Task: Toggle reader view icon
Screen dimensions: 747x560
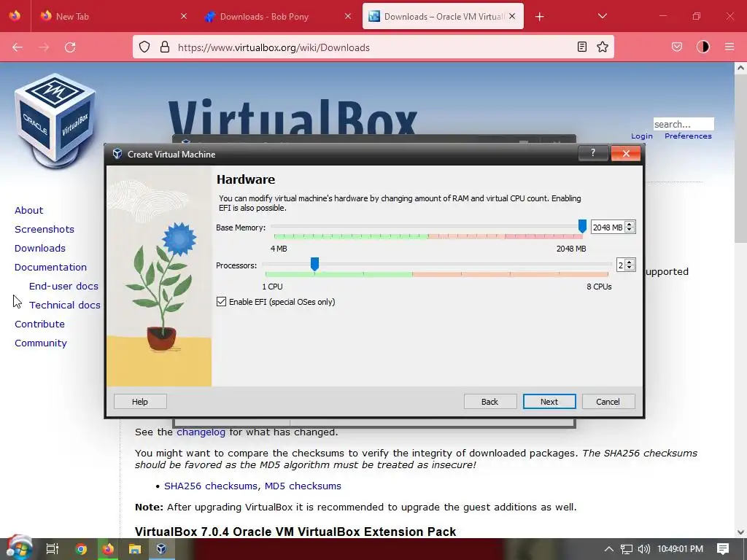Action: pyautogui.click(x=581, y=47)
